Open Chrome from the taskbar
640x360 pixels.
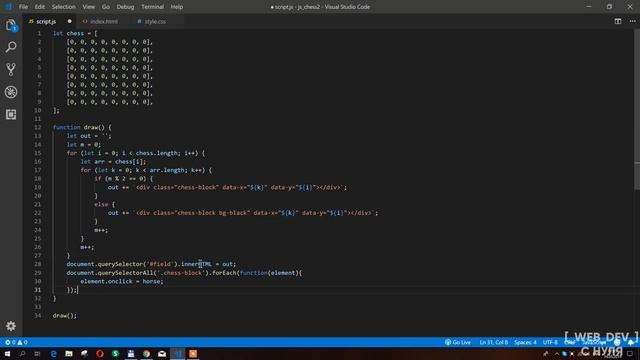point(147,353)
